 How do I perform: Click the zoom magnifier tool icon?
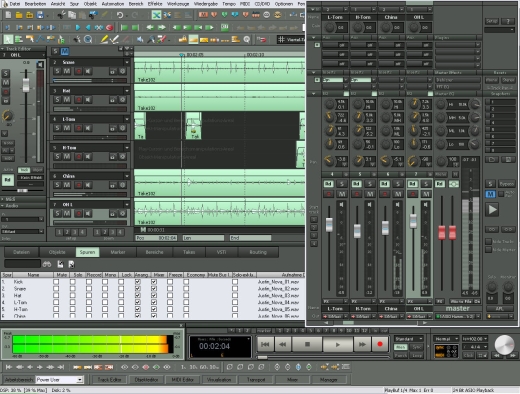pyautogui.click(x=88, y=40)
